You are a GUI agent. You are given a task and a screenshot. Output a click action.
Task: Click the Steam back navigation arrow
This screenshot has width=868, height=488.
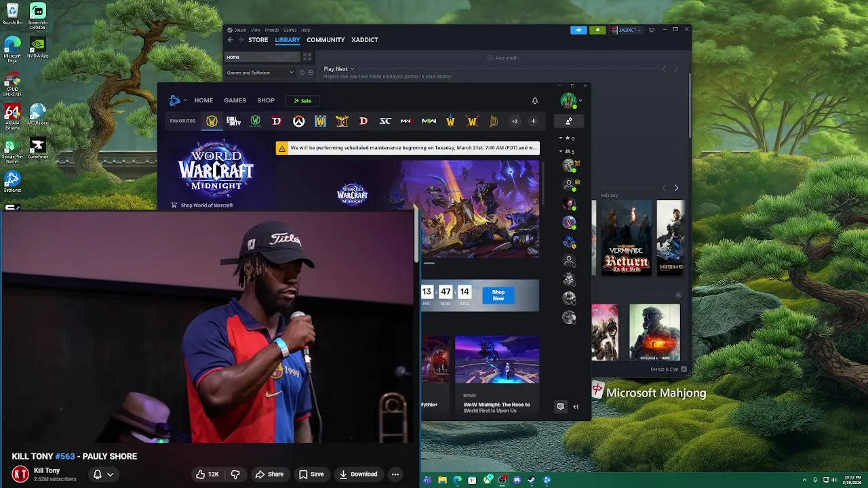click(230, 40)
